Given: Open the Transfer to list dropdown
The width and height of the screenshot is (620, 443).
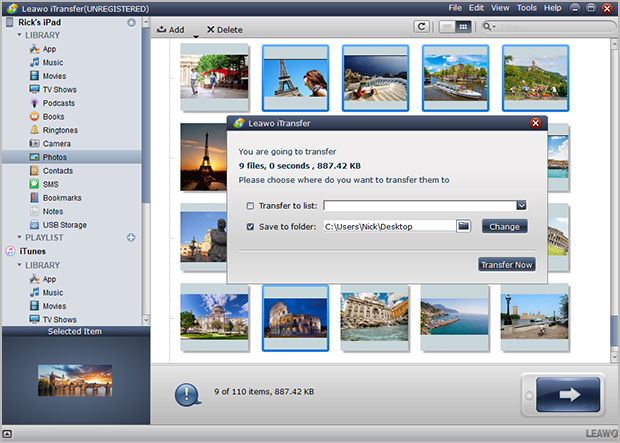Looking at the screenshot, I should tap(521, 205).
